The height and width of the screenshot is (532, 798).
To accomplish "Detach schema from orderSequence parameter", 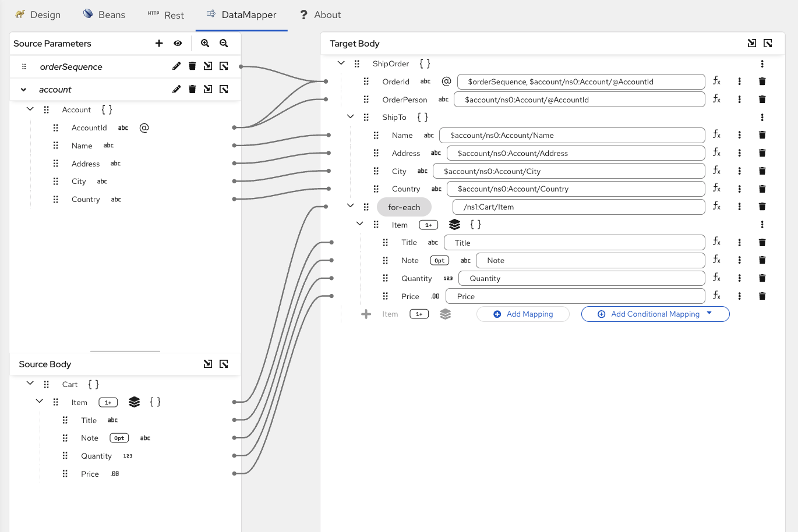I will point(224,66).
